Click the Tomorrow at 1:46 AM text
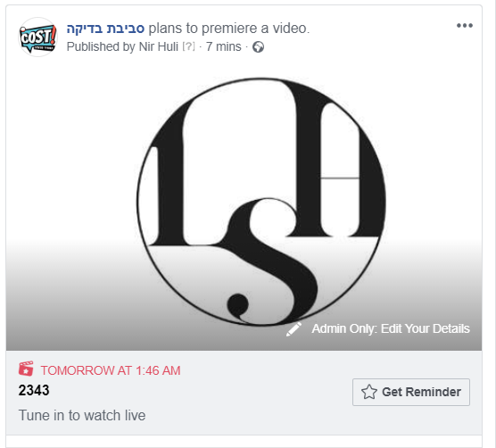496x448 pixels. pos(111,370)
